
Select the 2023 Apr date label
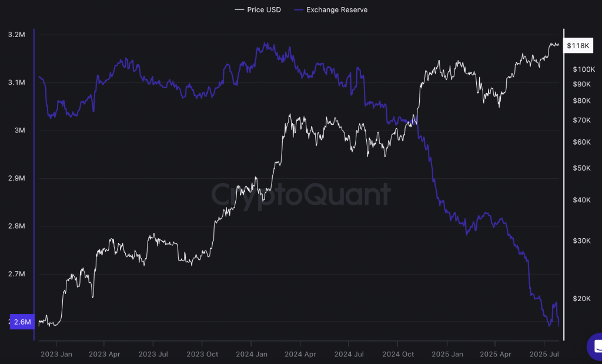104,354
